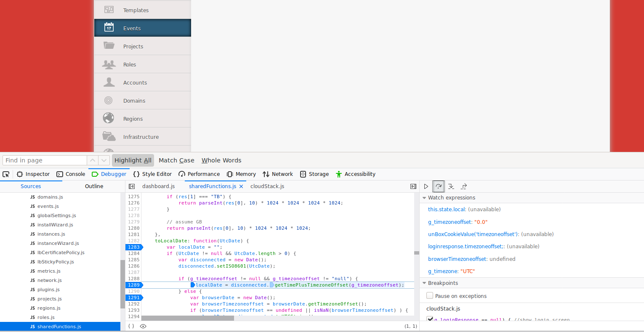Click the pretty print braces icon
Viewport: 644px width, 332px height.
[x=131, y=326]
